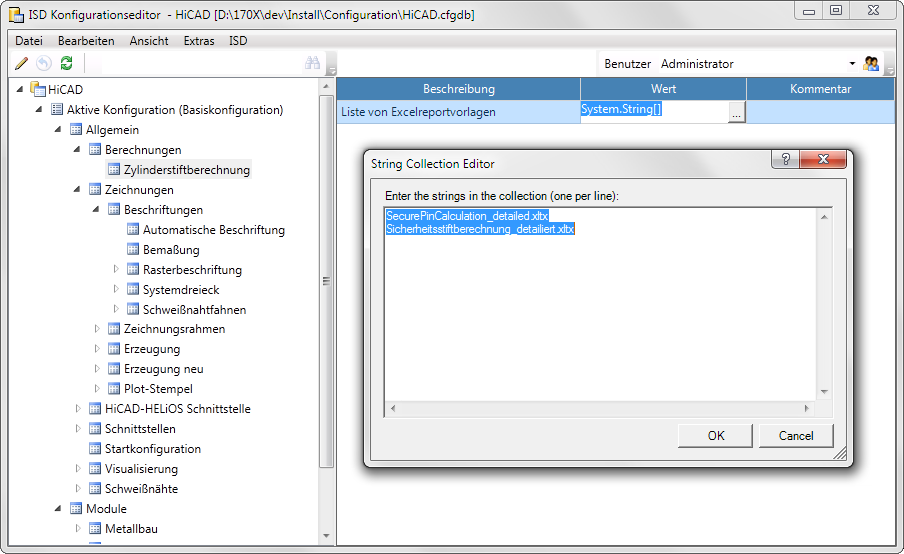Click the Beschriftungen table icon
The image size is (904, 554).
(x=114, y=209)
